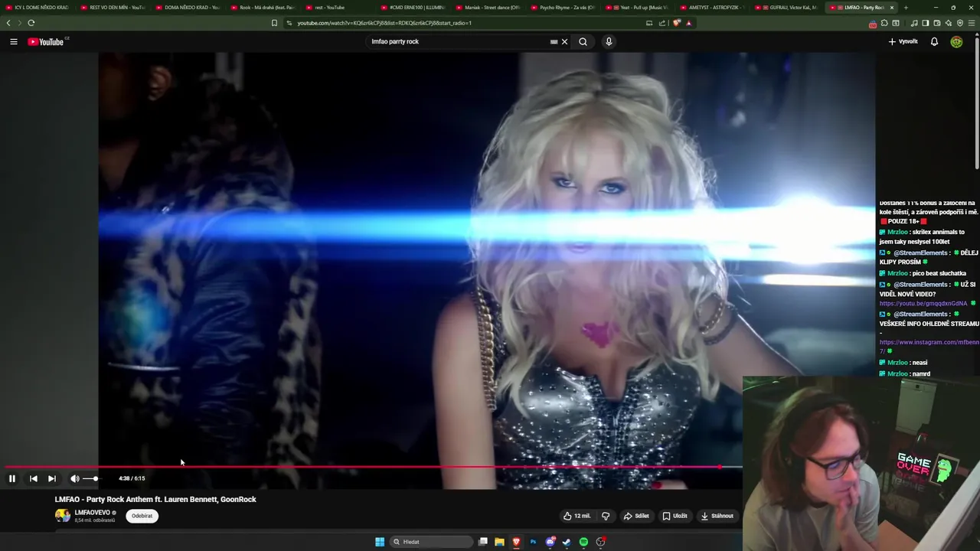This screenshot has height=551, width=980.
Task: Open Brave Shields lion icon
Action: [677, 23]
